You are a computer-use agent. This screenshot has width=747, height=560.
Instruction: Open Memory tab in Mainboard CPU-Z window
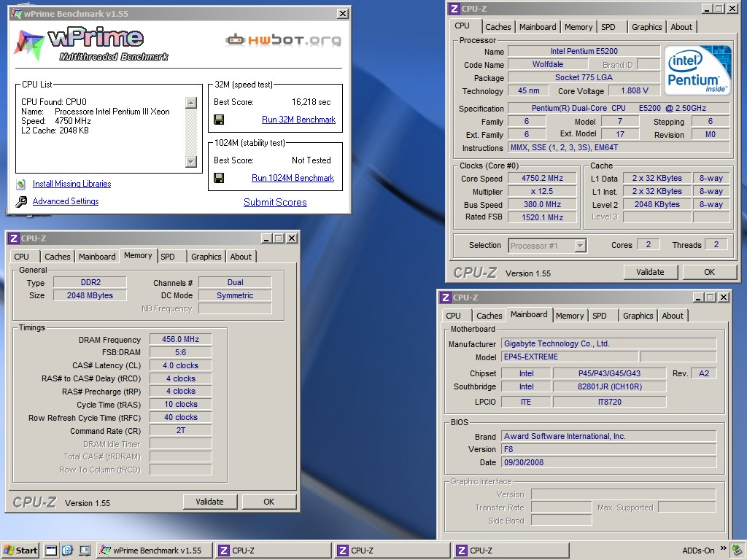(x=570, y=316)
